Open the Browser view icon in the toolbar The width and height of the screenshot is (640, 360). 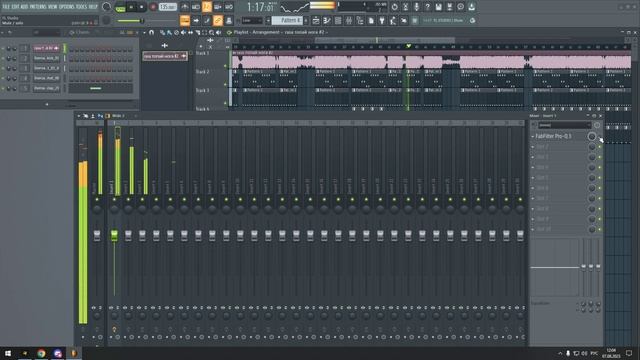tap(360, 20)
